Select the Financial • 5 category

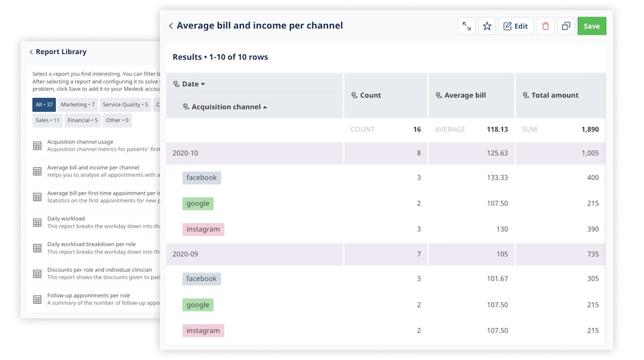click(83, 120)
